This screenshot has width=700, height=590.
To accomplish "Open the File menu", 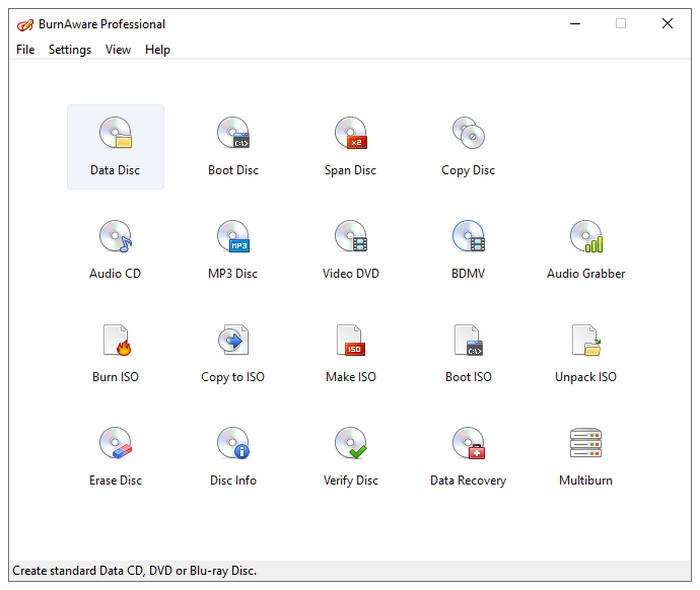I will pyautogui.click(x=25, y=49).
